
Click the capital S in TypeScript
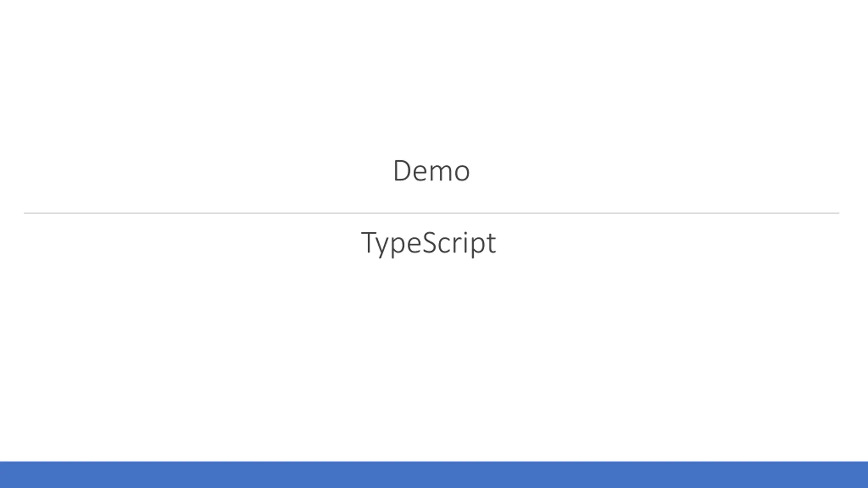click(x=430, y=242)
